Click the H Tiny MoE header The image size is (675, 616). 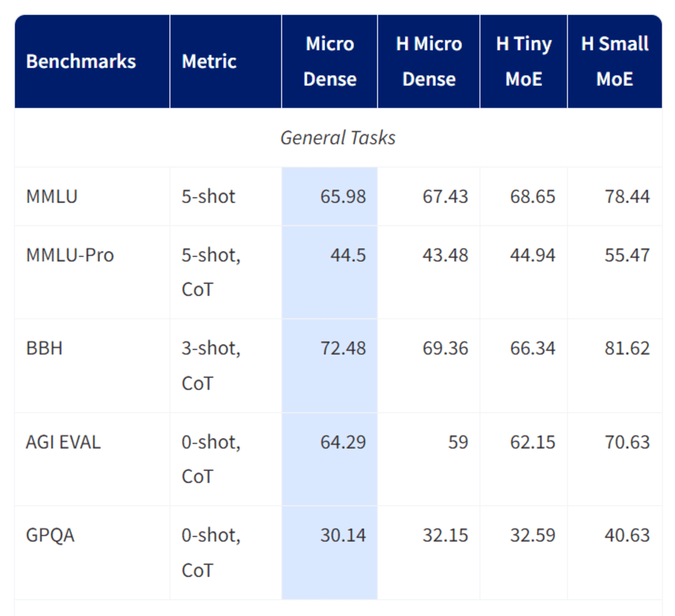tap(524, 61)
